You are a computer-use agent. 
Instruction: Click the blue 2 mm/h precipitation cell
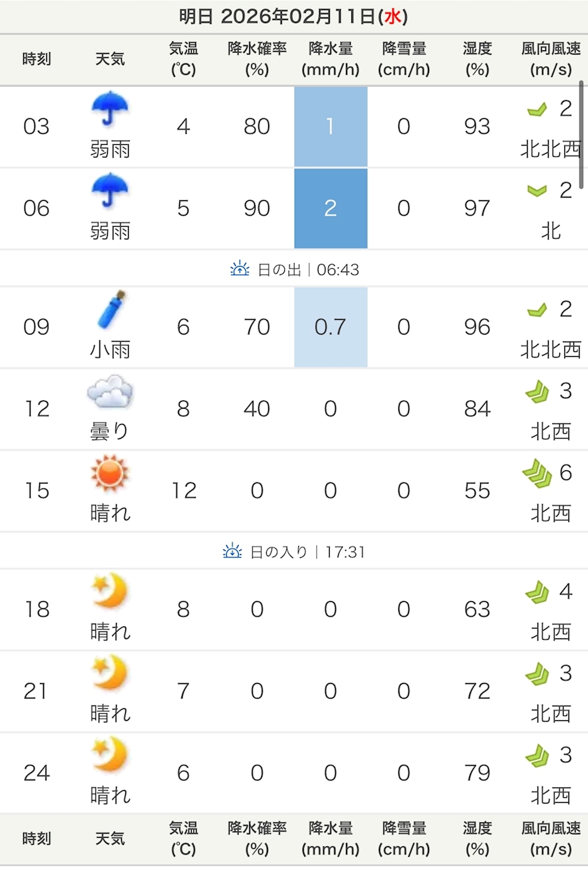330,208
